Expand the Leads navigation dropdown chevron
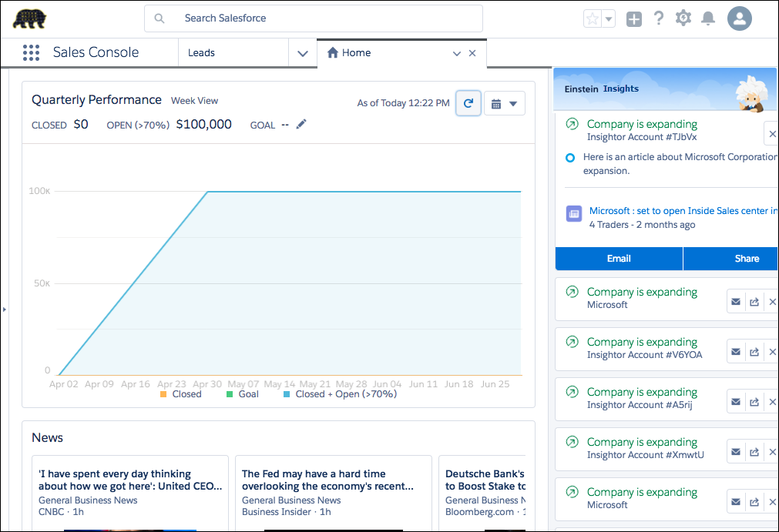 303,53
